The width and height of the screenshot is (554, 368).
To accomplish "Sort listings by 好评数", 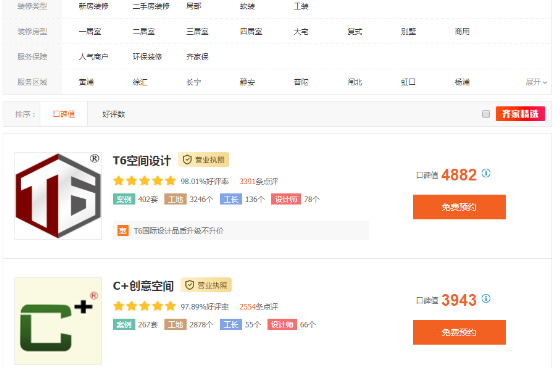I will coord(113,114).
